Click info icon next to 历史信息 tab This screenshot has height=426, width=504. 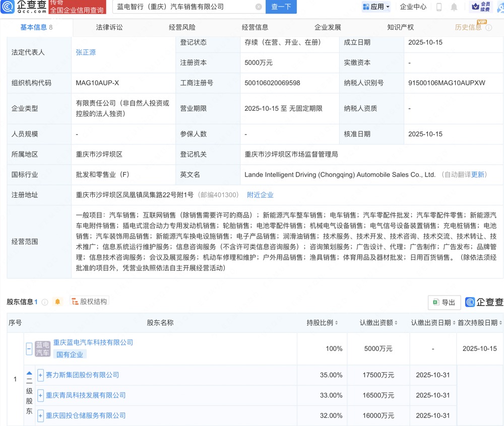click(488, 28)
